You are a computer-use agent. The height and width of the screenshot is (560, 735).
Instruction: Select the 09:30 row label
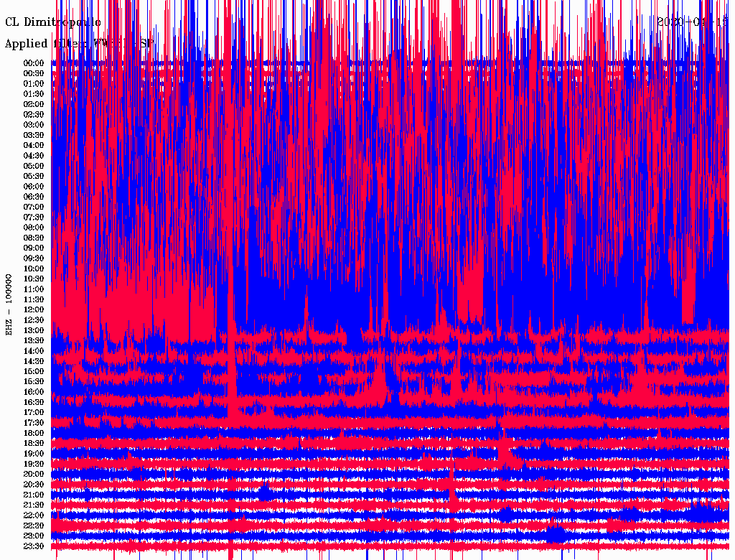(x=34, y=258)
